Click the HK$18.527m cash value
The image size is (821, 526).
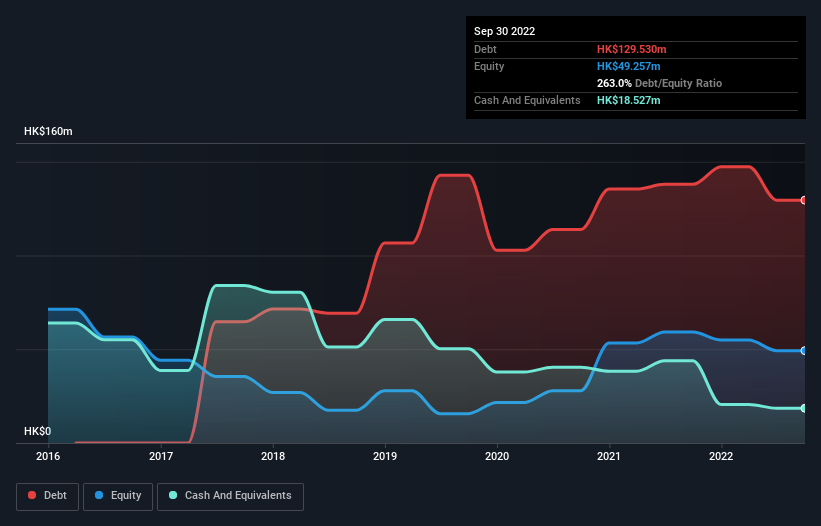pos(628,100)
